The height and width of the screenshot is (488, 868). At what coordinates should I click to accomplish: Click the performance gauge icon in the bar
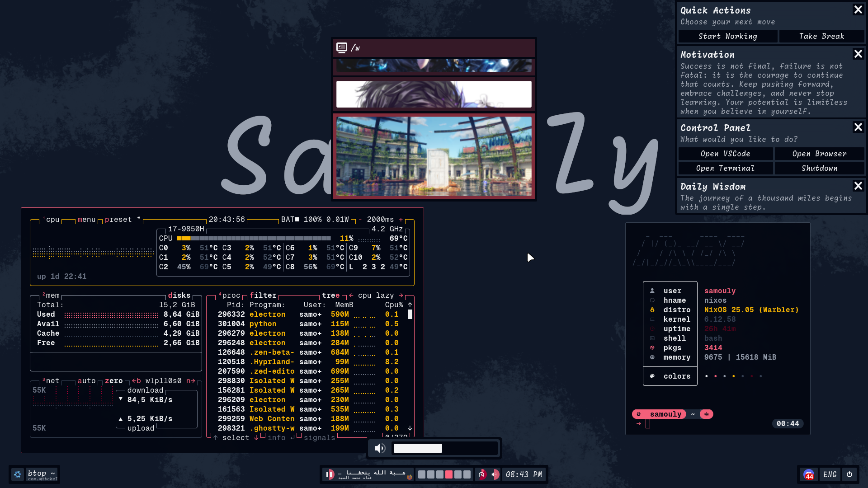482,474
